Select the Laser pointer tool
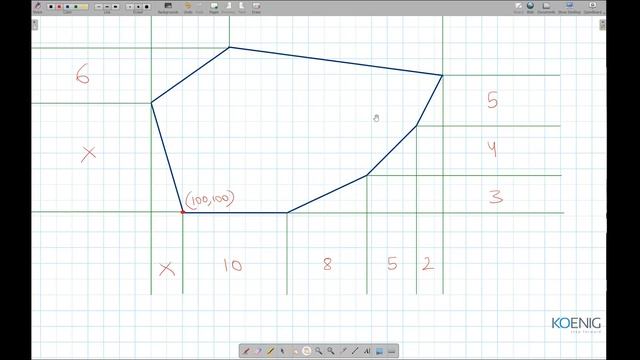 point(343,351)
